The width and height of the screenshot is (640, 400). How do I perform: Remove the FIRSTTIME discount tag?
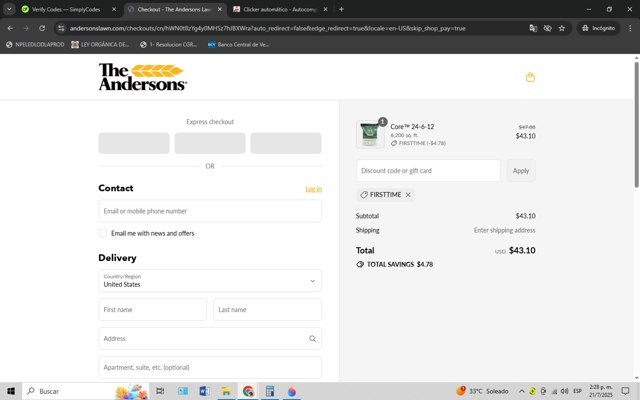tap(408, 195)
